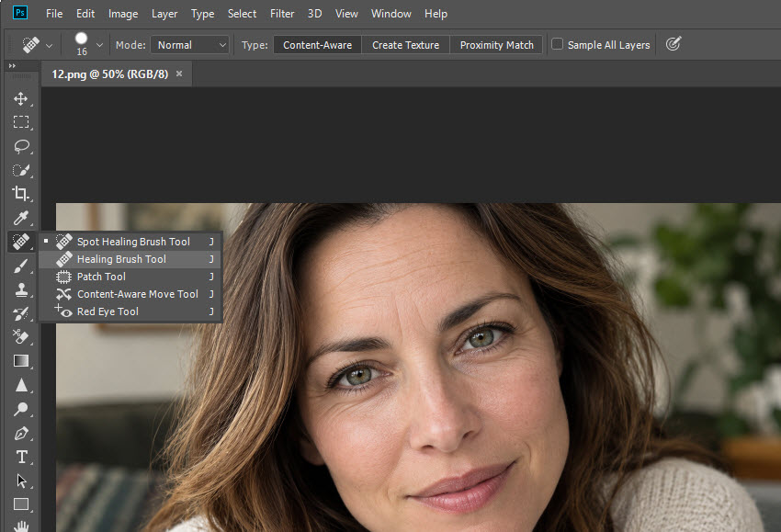Screen dimensions: 781x532
Task: Select the Sharpen/Blur triangle tool
Action: (21, 385)
